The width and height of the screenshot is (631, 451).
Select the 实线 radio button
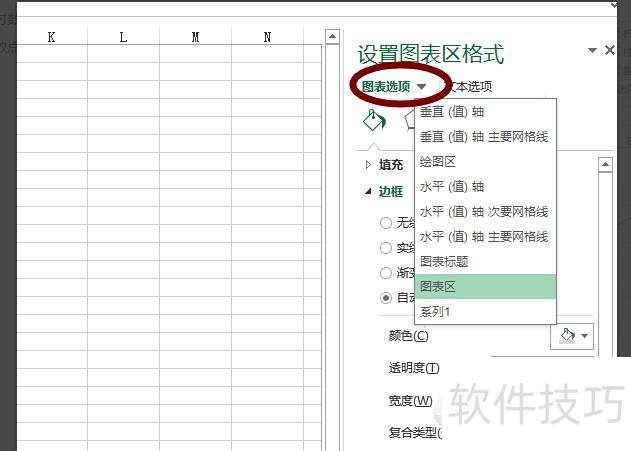coord(386,248)
